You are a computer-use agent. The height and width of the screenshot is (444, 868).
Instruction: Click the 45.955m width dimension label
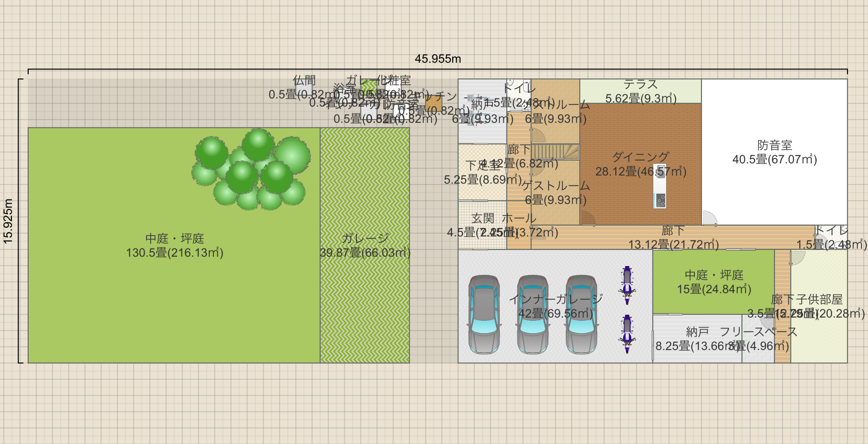pos(438,59)
